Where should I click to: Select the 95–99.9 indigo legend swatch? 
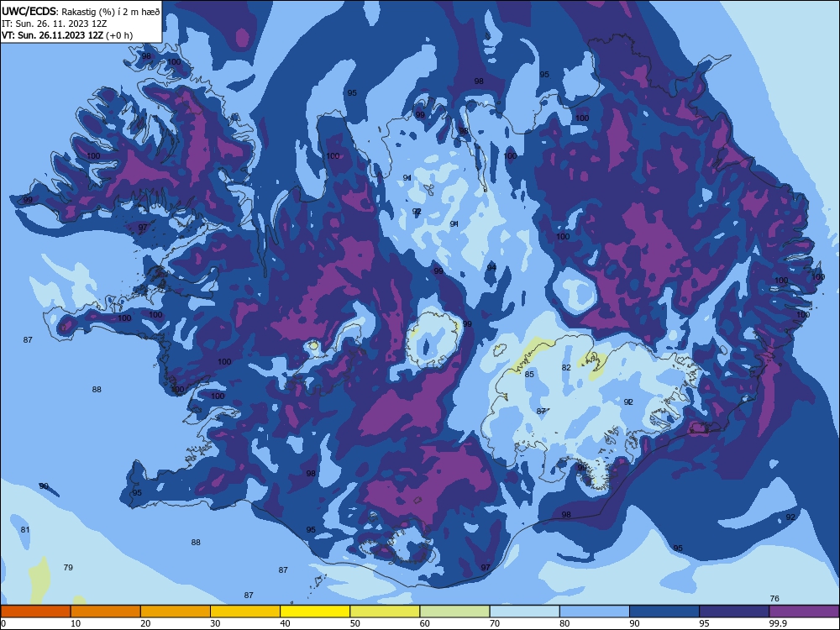click(x=734, y=612)
